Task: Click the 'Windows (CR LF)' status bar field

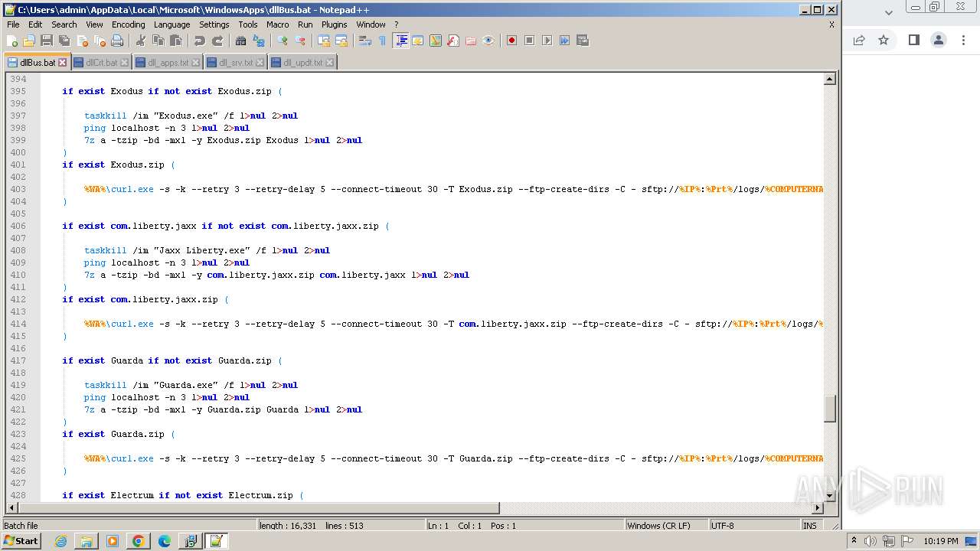Action: [666, 526]
